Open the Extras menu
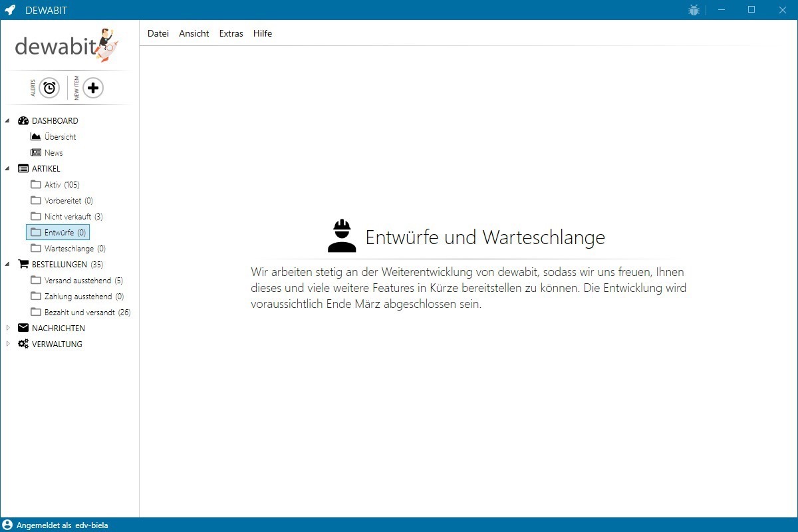The width and height of the screenshot is (798, 532). click(231, 33)
